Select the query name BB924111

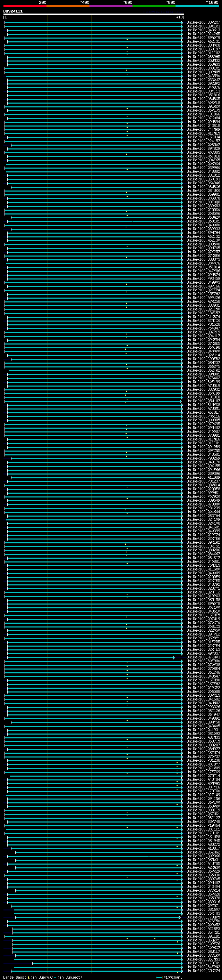point(13,11)
